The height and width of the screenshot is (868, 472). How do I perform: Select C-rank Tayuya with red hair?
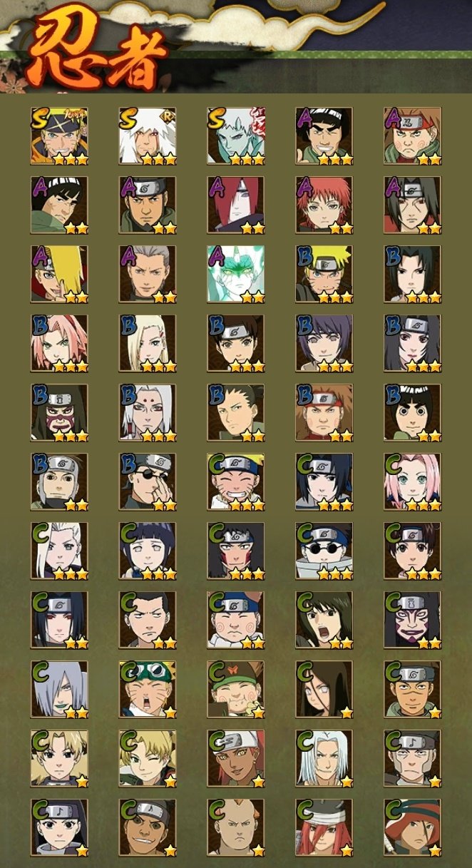324,827
